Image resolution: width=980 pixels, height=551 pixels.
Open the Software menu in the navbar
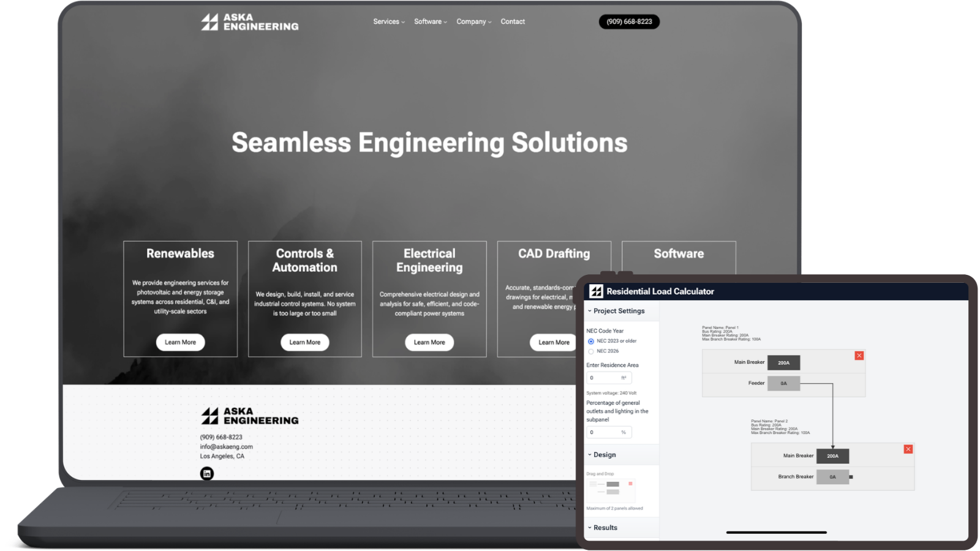pyautogui.click(x=430, y=21)
